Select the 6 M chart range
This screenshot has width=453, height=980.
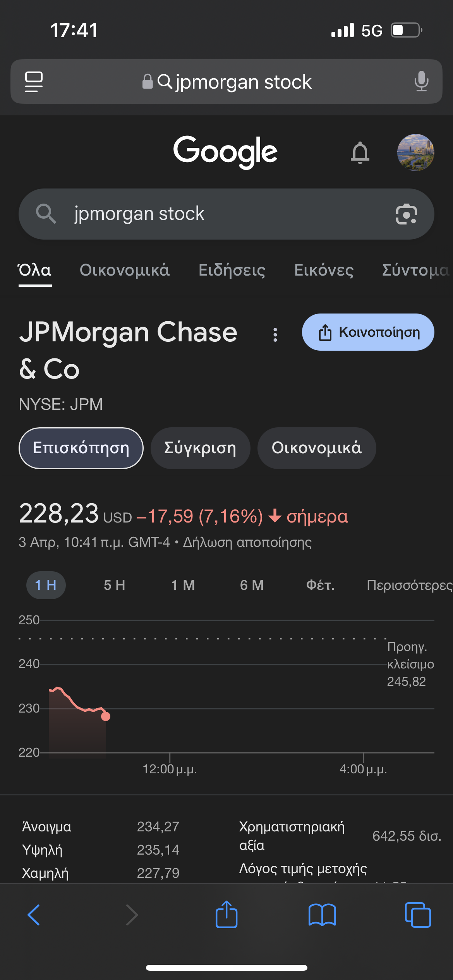(252, 585)
